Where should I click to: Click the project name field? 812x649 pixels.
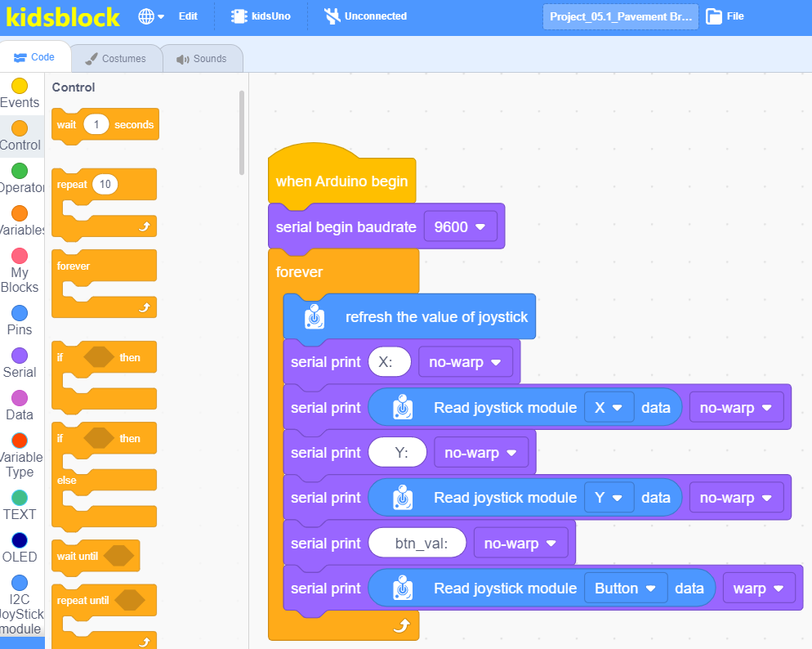coord(620,16)
